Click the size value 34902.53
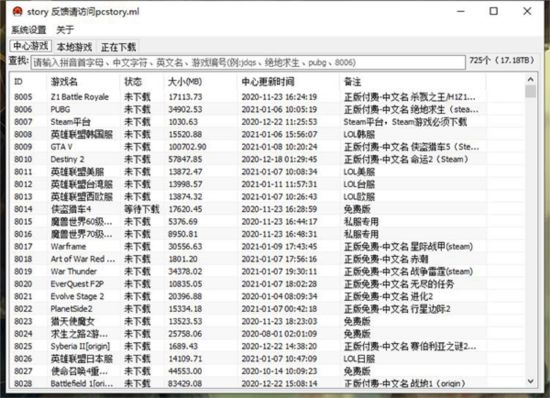550x398 pixels. point(185,109)
